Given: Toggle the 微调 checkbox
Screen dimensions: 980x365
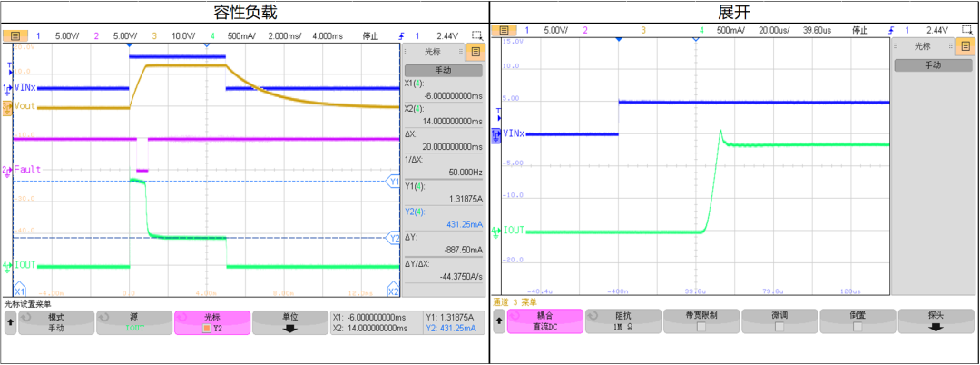Looking at the screenshot, I should (x=780, y=326).
